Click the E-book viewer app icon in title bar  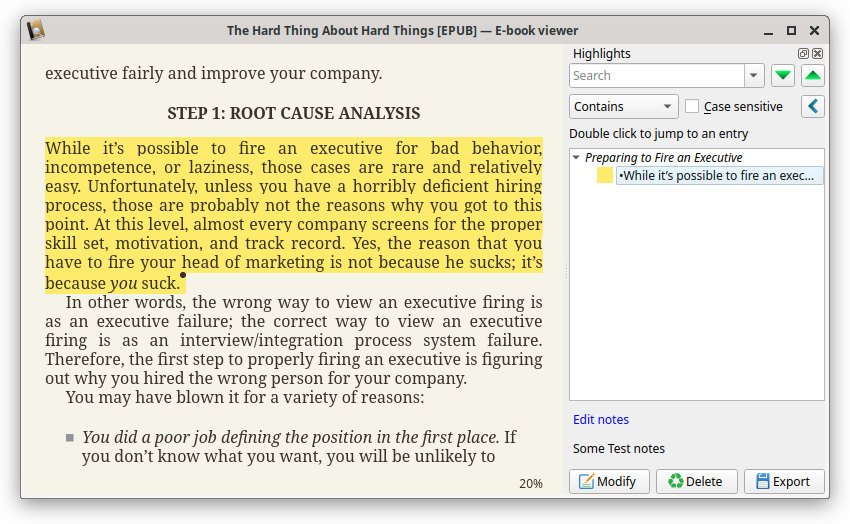[x=36, y=30]
